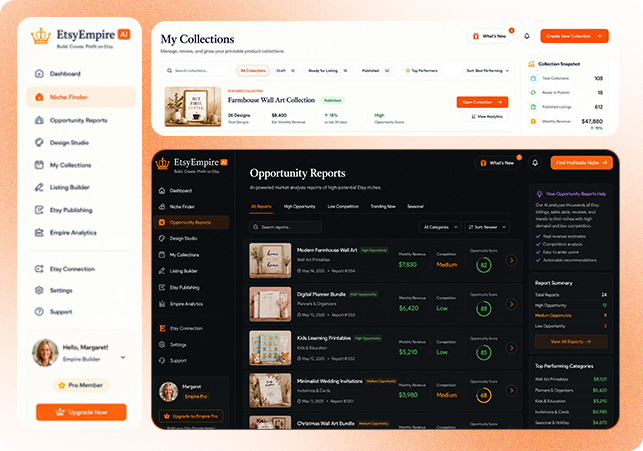The width and height of the screenshot is (643, 451).
Task: Switch to the Seasonal tab
Action: (x=415, y=207)
